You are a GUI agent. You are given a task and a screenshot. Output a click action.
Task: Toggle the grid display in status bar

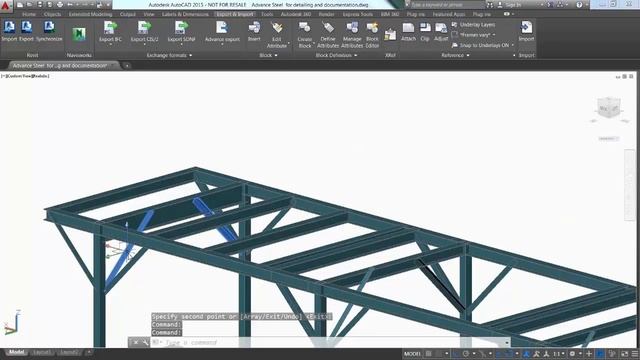tap(429, 354)
